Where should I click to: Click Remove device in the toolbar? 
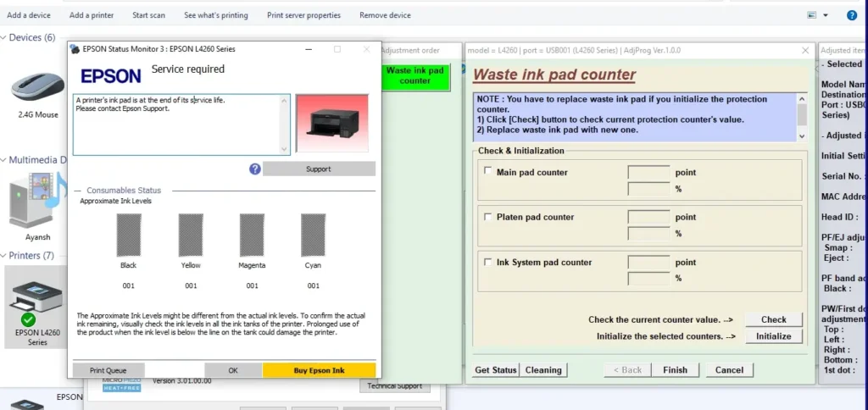[386, 15]
